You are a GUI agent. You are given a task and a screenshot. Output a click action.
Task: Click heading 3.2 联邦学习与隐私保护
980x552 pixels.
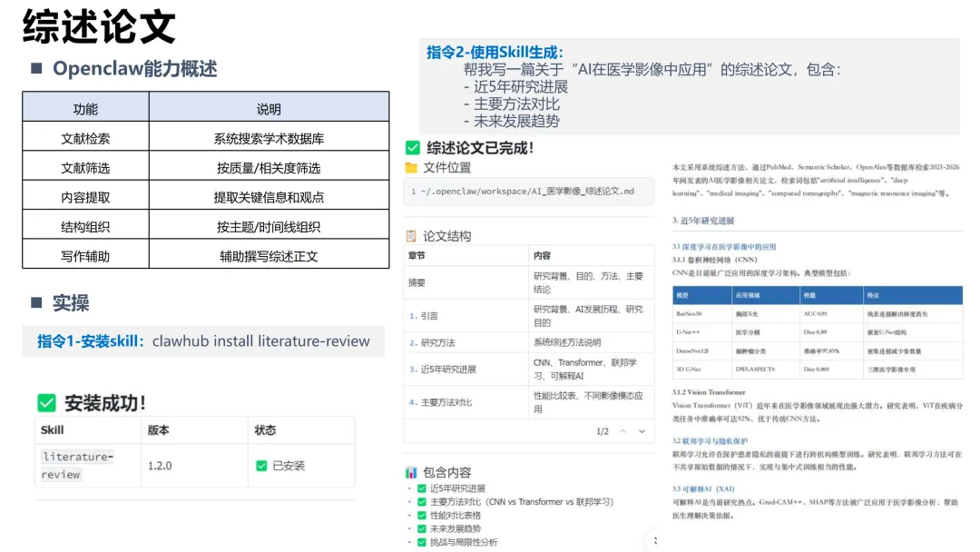click(x=710, y=440)
